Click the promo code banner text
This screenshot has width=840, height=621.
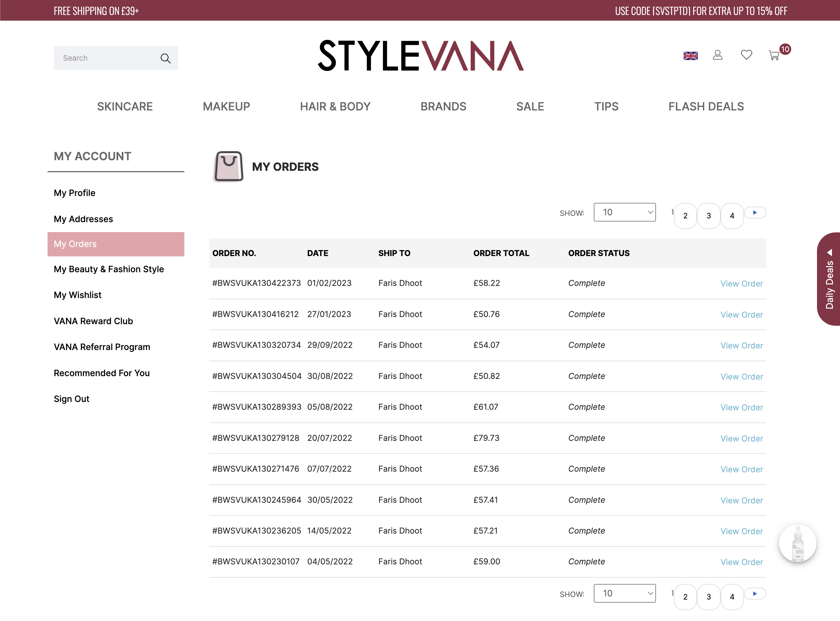coord(701,11)
